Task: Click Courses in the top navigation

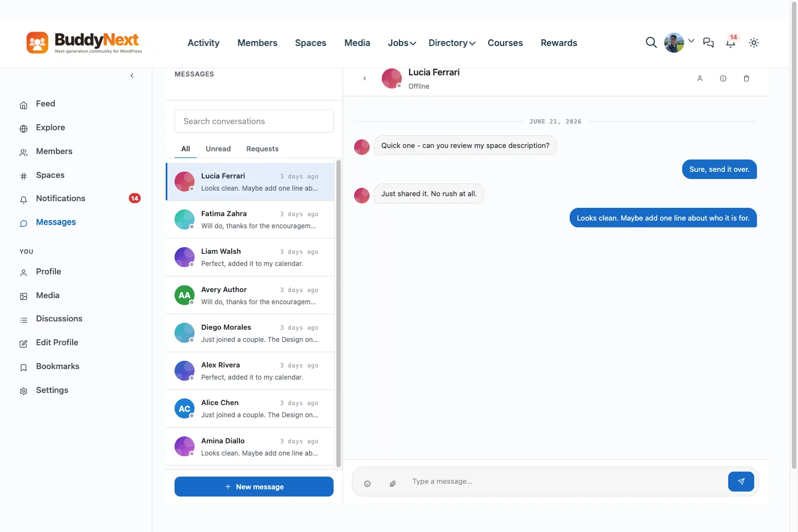Action: pyautogui.click(x=505, y=43)
